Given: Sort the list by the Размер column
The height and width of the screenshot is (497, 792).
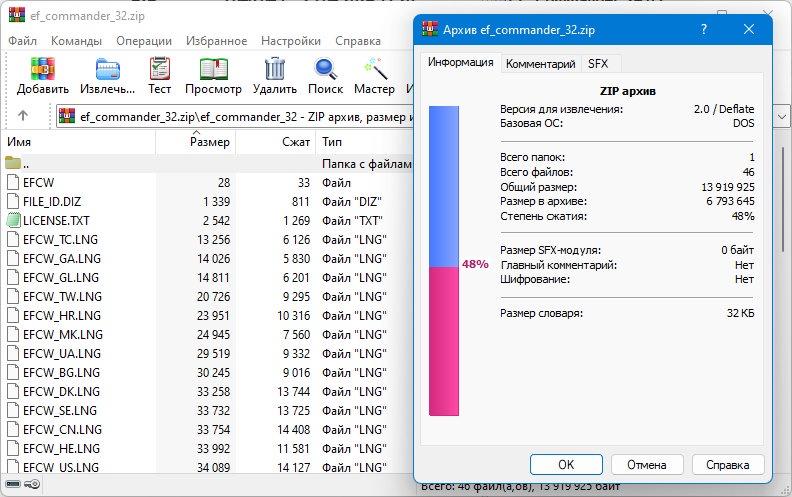Looking at the screenshot, I should pos(196,142).
